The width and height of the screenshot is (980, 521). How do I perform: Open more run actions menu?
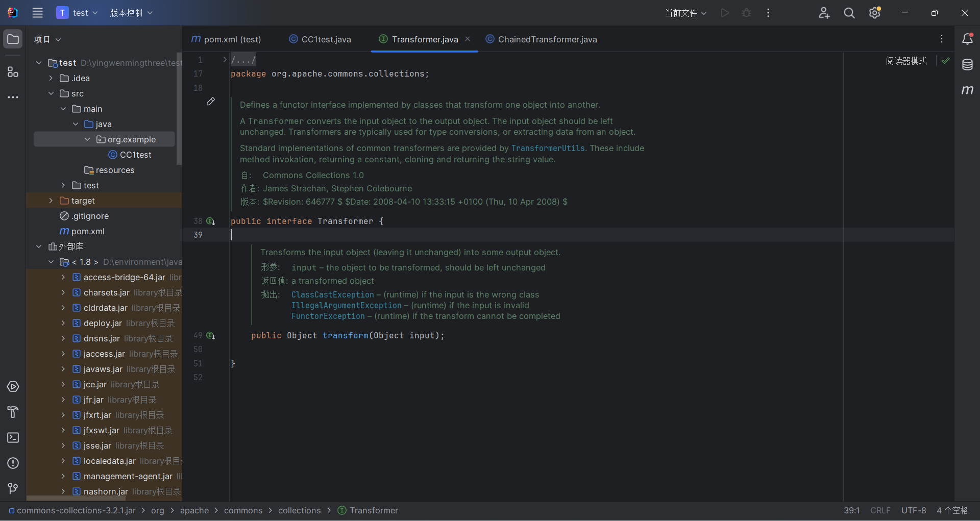(x=768, y=13)
